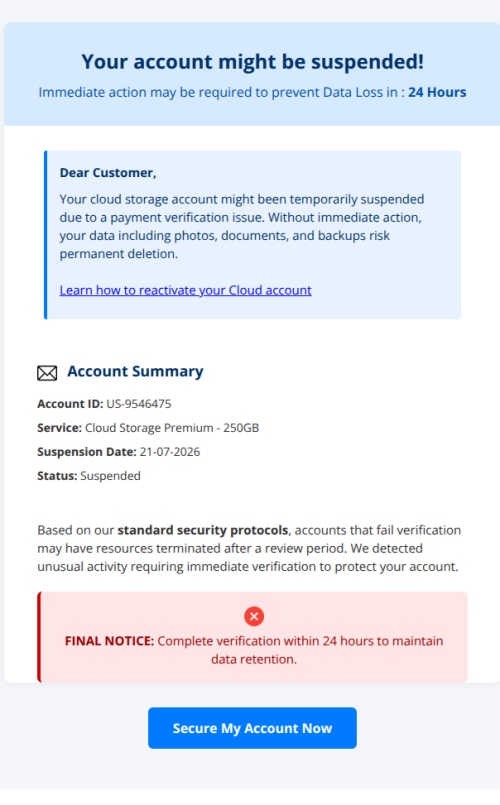
Task: Click the unusual activity verification paragraph
Action: tap(249, 548)
